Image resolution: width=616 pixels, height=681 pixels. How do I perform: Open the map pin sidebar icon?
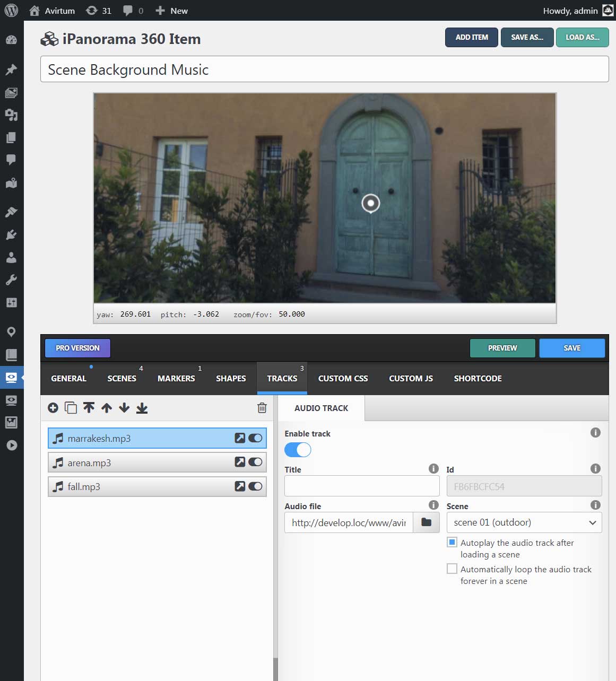coord(11,332)
